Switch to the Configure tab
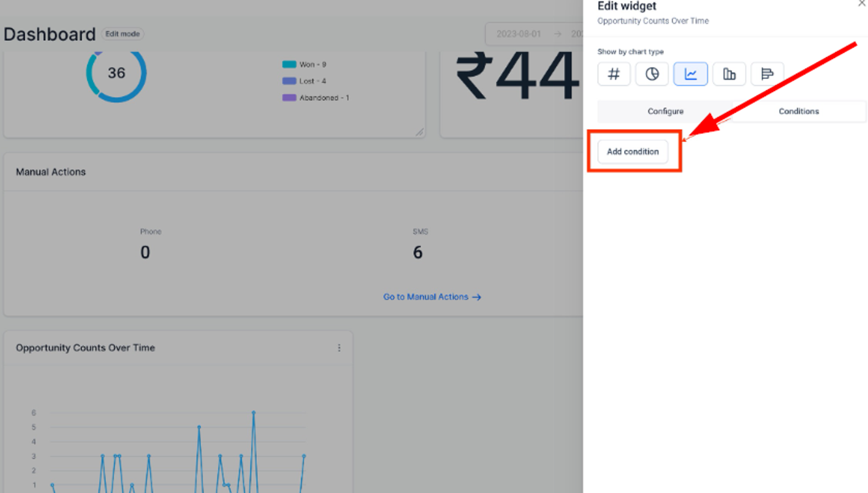This screenshot has height=493, width=868. tap(665, 112)
